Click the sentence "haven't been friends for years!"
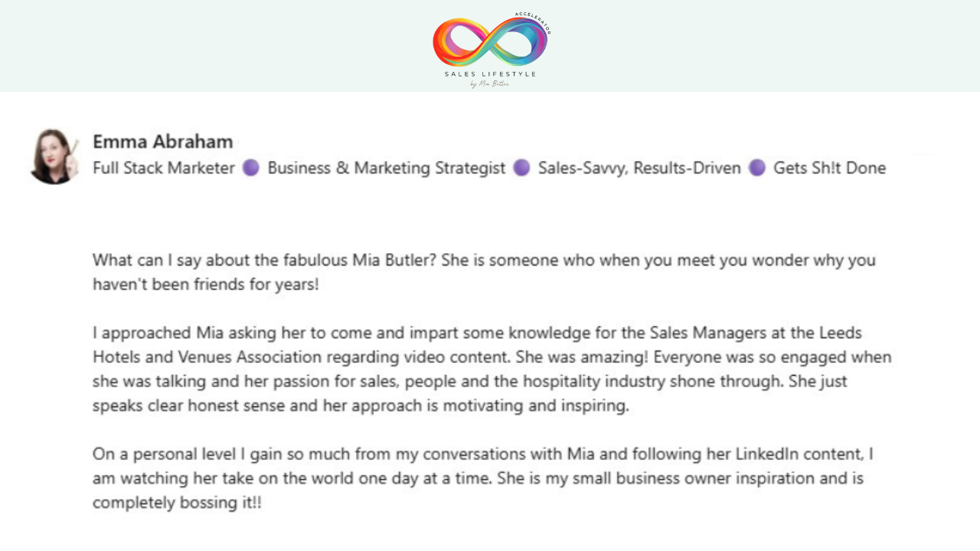Image resolution: width=980 pixels, height=551 pixels. [x=205, y=285]
